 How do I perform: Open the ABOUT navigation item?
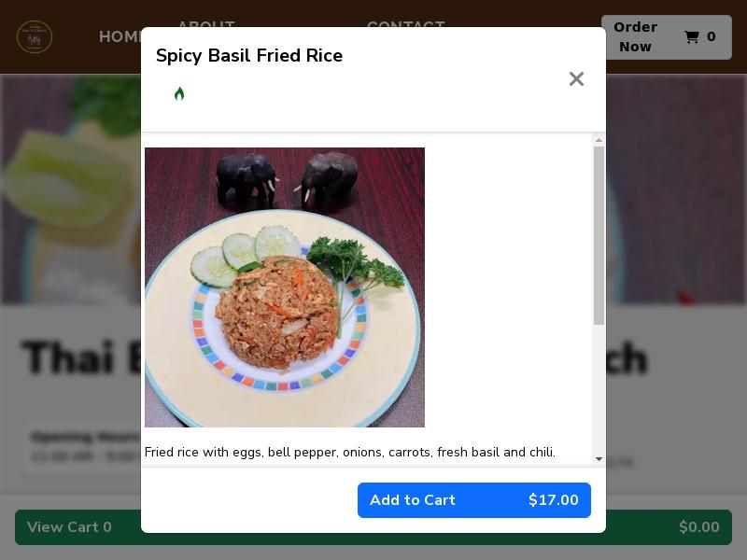tap(206, 24)
